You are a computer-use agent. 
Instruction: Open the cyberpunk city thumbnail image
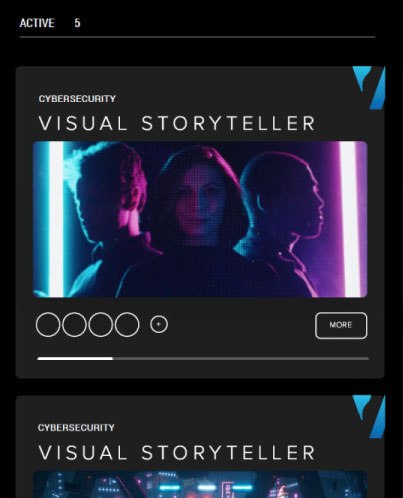point(200,484)
